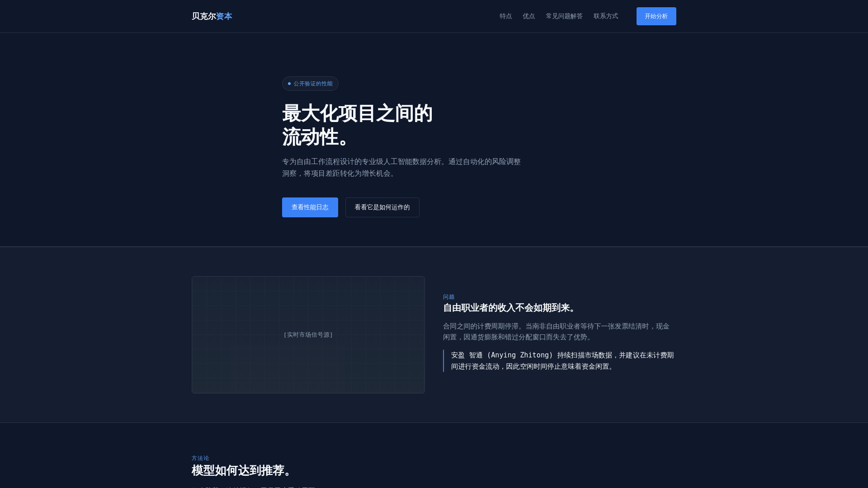Click the 查看性能日志 button
Screen dimensions: 868x488
310,207
